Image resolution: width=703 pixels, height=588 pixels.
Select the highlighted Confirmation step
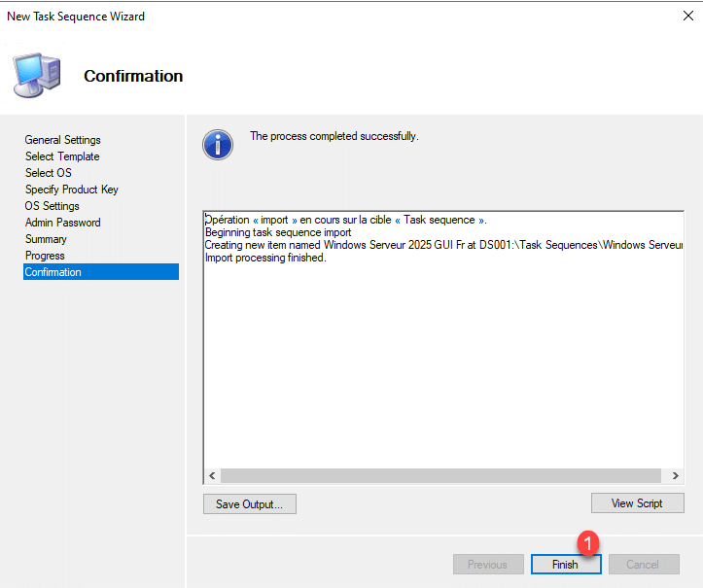[53, 272]
